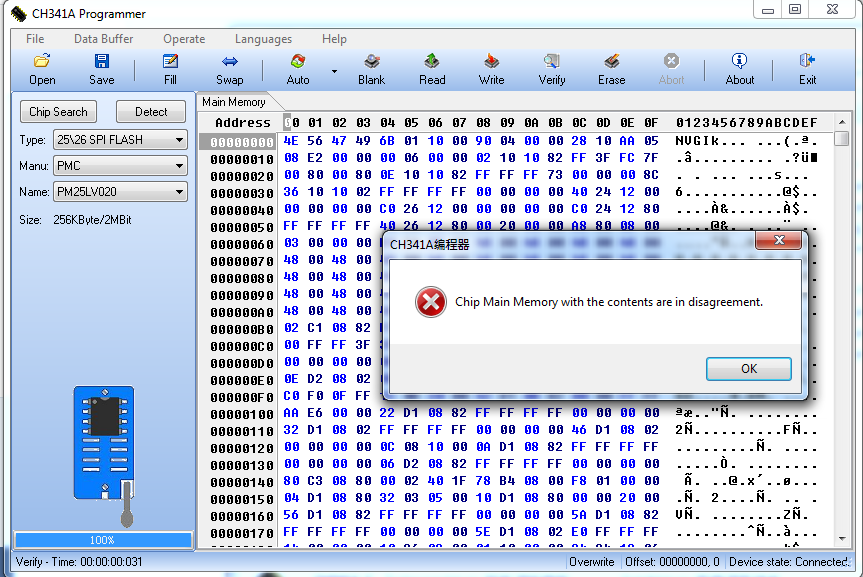863x577 pixels.
Task: Open the Name combo box PM25LV020
Action: pos(120,192)
